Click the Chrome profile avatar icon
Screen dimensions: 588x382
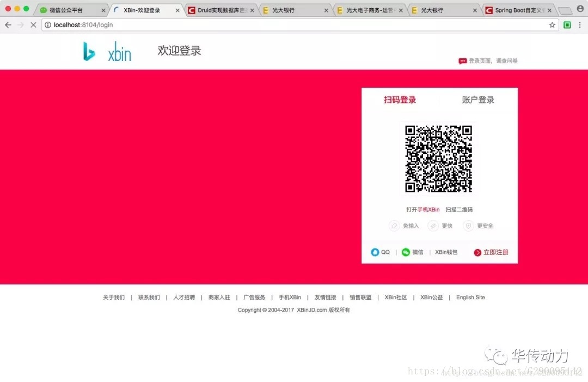coord(580,8)
